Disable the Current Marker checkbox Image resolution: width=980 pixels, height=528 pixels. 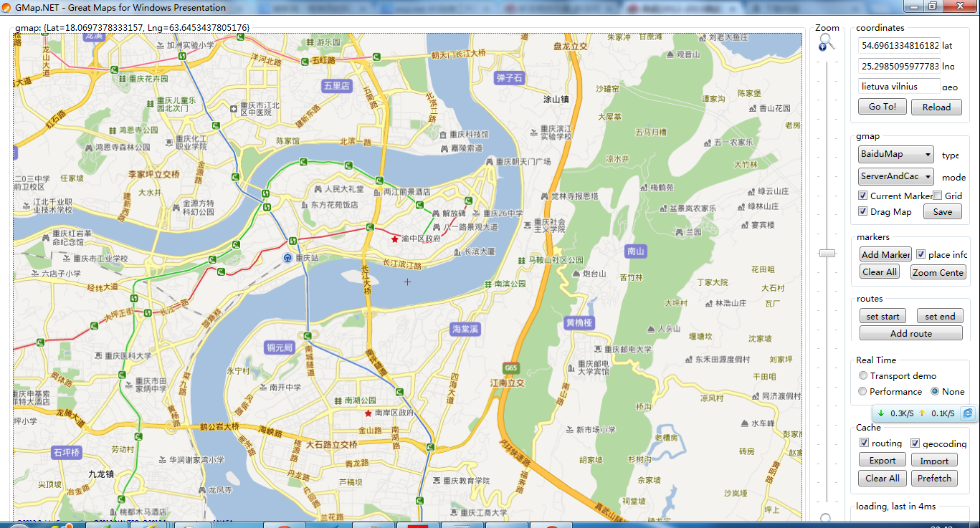pyautogui.click(x=863, y=196)
